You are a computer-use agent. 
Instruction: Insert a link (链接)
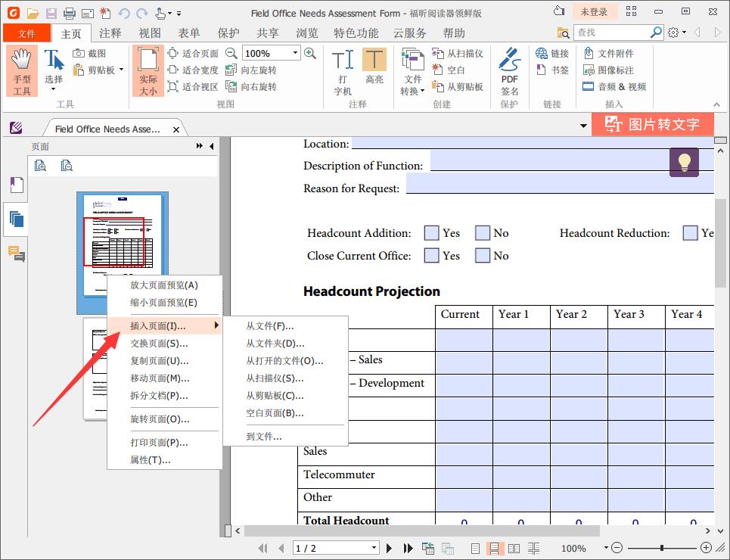[552, 53]
